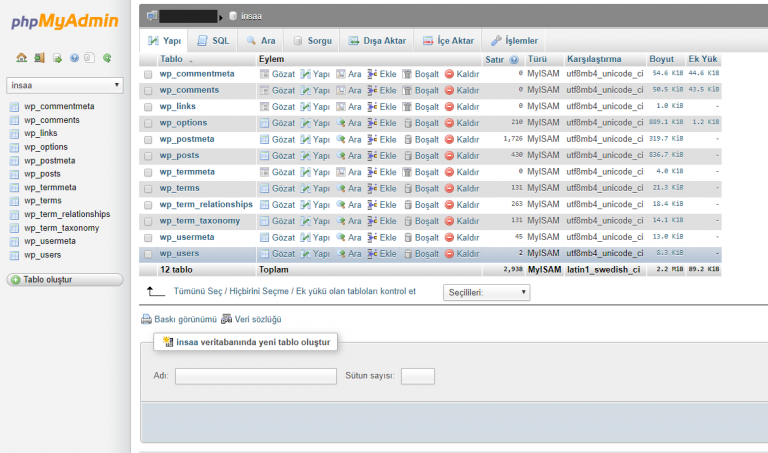
Task: Check the wp_commentmeta row checkbox
Action: [148, 74]
